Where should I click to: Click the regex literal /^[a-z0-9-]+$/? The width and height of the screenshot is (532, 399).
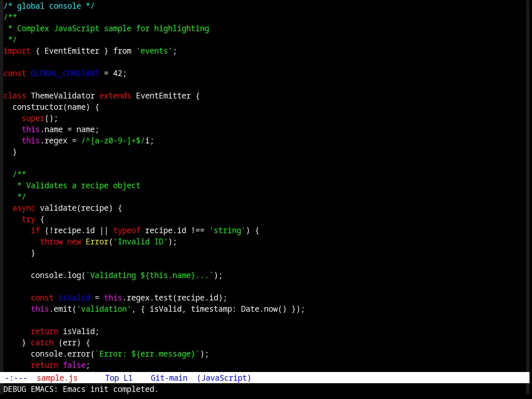click(x=113, y=140)
